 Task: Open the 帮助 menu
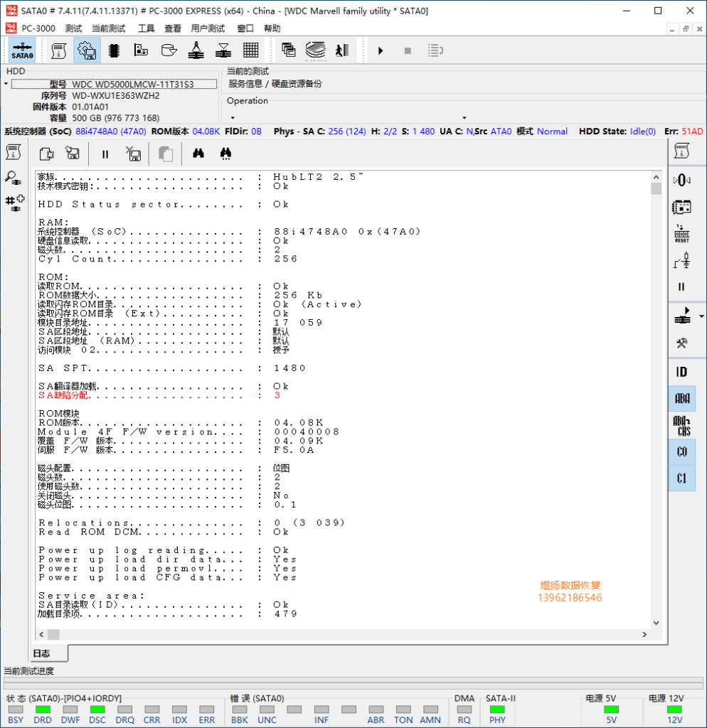click(x=272, y=28)
